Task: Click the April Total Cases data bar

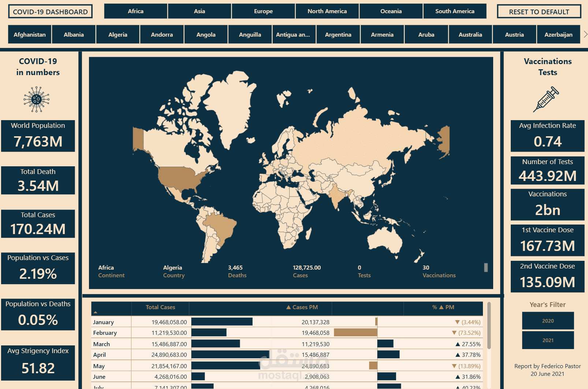Action: tap(230, 355)
